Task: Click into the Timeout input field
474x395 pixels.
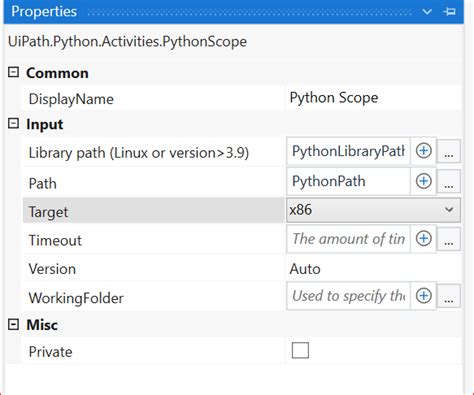Action: (x=348, y=239)
